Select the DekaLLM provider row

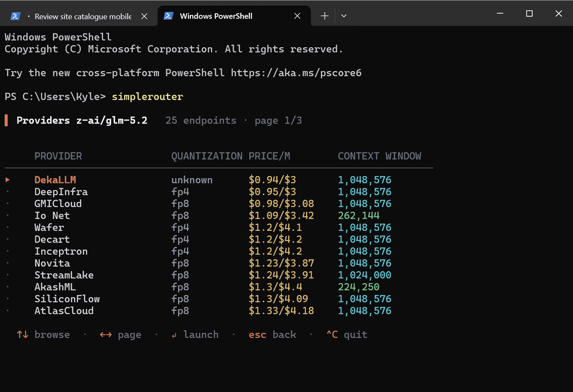pyautogui.click(x=219, y=180)
